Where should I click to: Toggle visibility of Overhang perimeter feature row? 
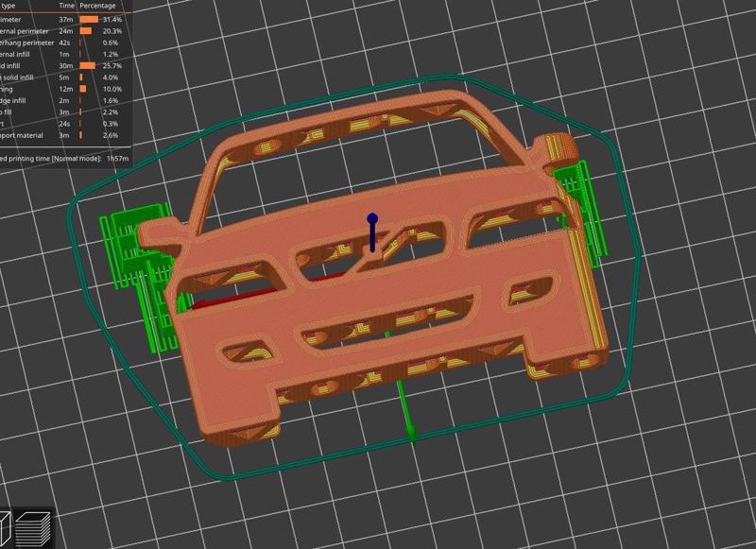pos(63,43)
